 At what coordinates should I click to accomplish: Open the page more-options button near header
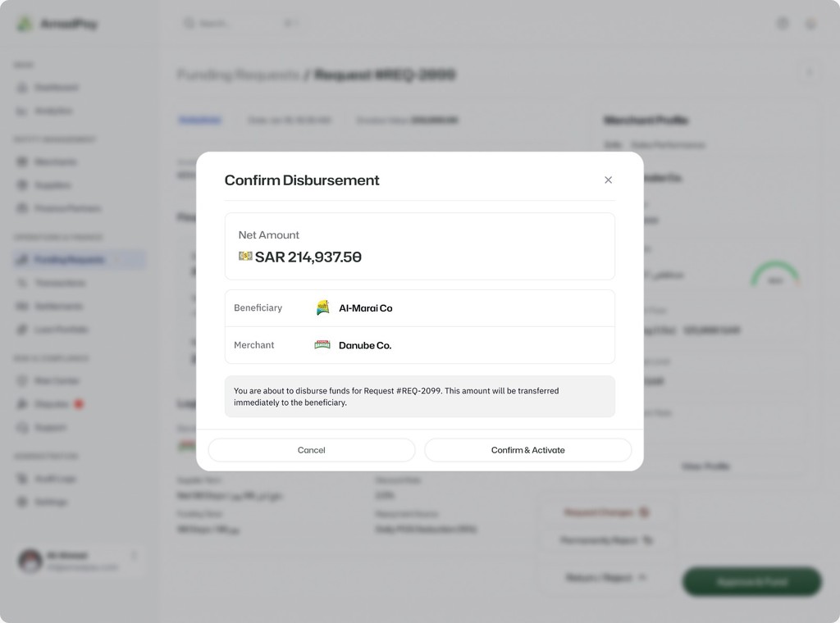pos(810,72)
